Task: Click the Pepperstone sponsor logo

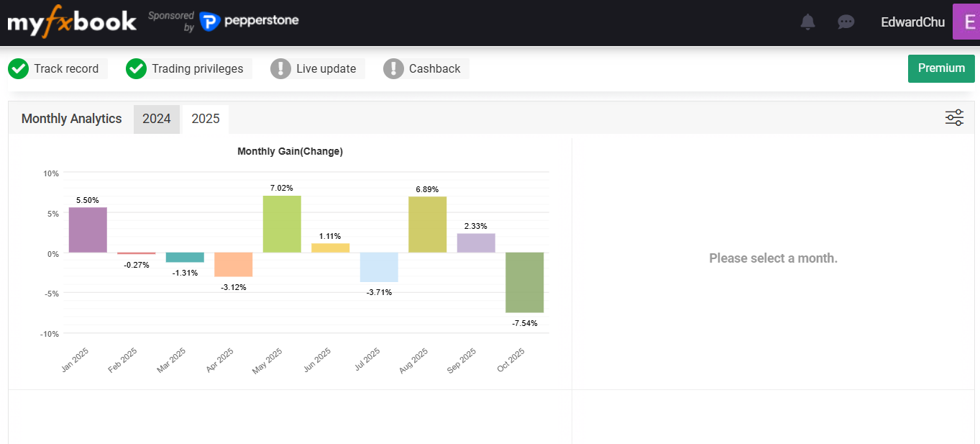Action: (249, 22)
